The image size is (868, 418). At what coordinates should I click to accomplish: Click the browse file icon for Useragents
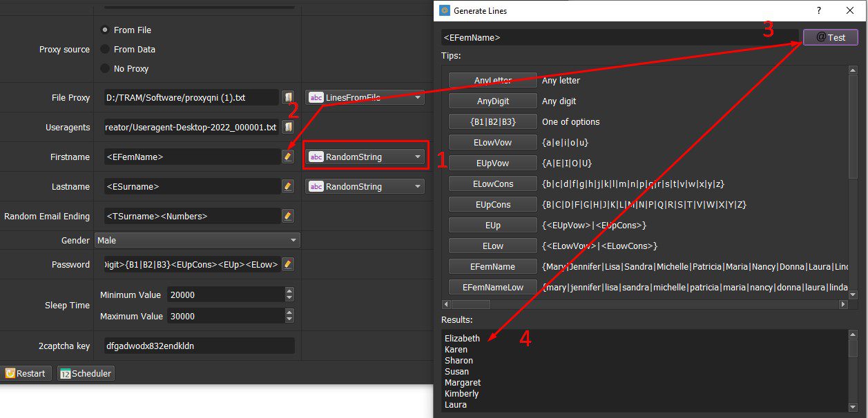(x=288, y=127)
